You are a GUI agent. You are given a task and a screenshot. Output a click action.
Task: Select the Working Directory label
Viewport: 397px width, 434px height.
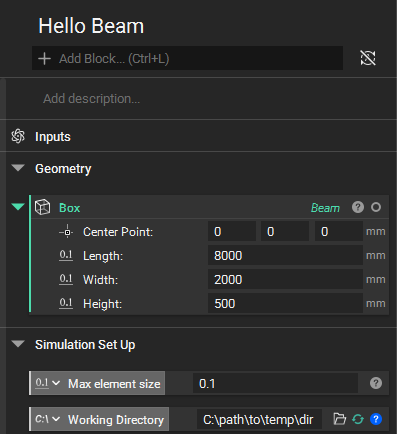pos(116,420)
